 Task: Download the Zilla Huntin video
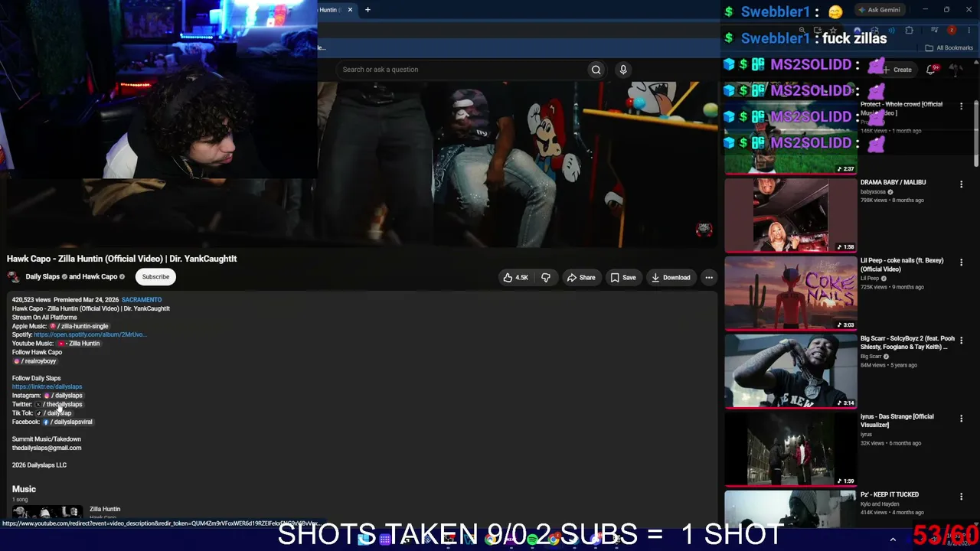pyautogui.click(x=671, y=278)
